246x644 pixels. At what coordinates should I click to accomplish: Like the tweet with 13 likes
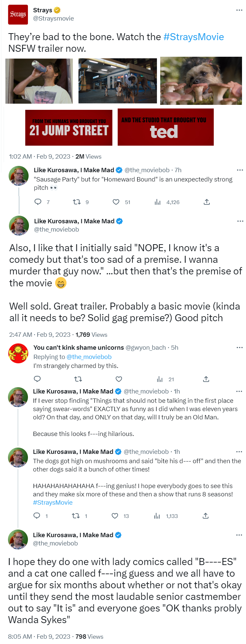coord(115,516)
